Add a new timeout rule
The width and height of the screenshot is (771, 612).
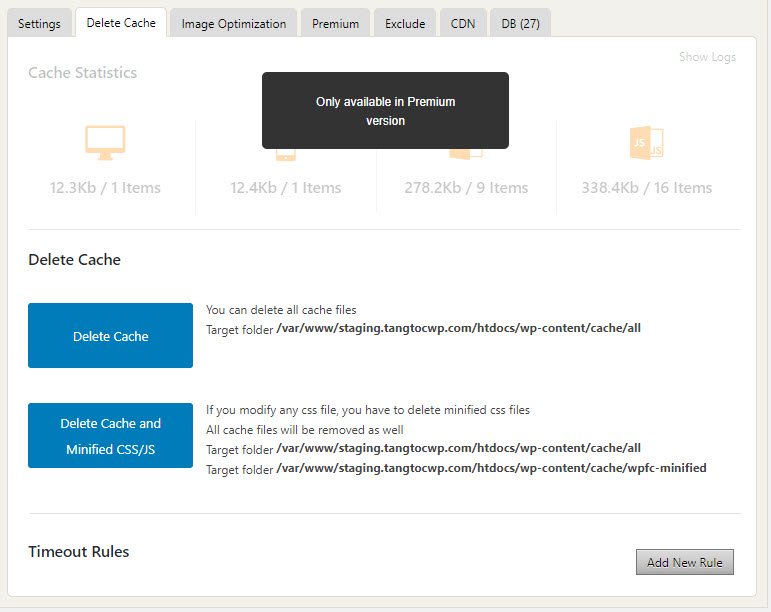coord(684,562)
